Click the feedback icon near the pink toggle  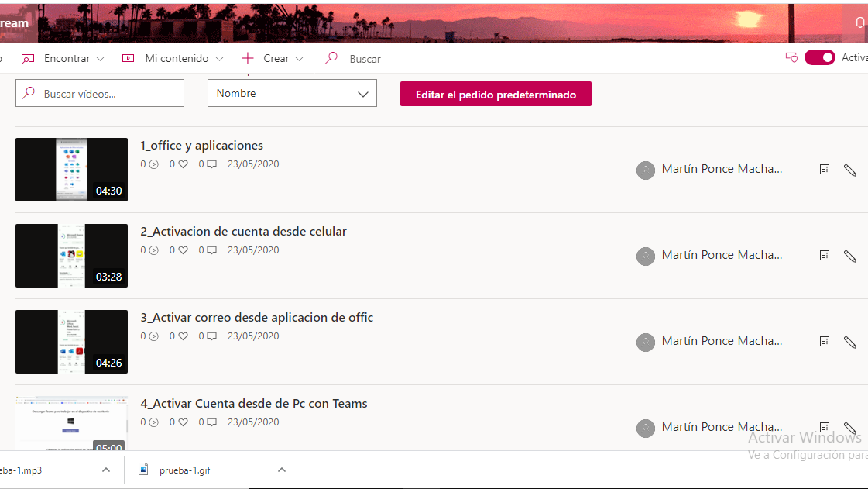[x=791, y=57]
